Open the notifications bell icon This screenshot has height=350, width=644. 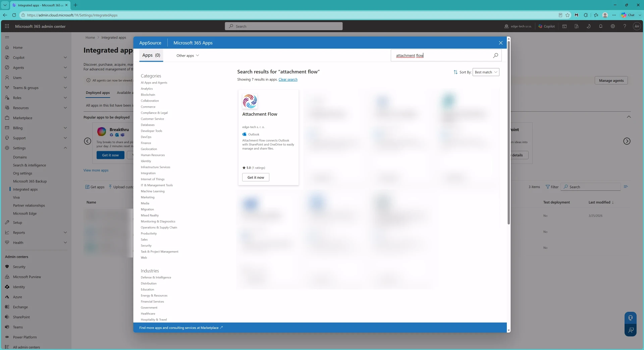click(x=600, y=26)
